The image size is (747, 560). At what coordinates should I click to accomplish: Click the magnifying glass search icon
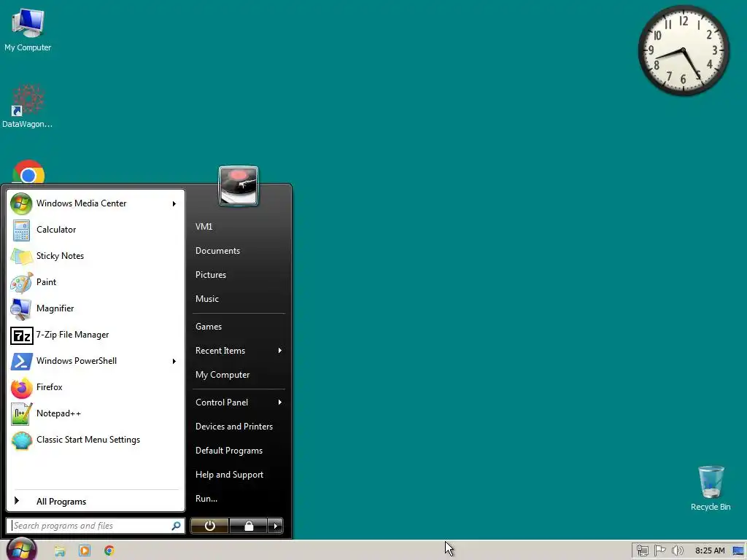click(x=176, y=526)
